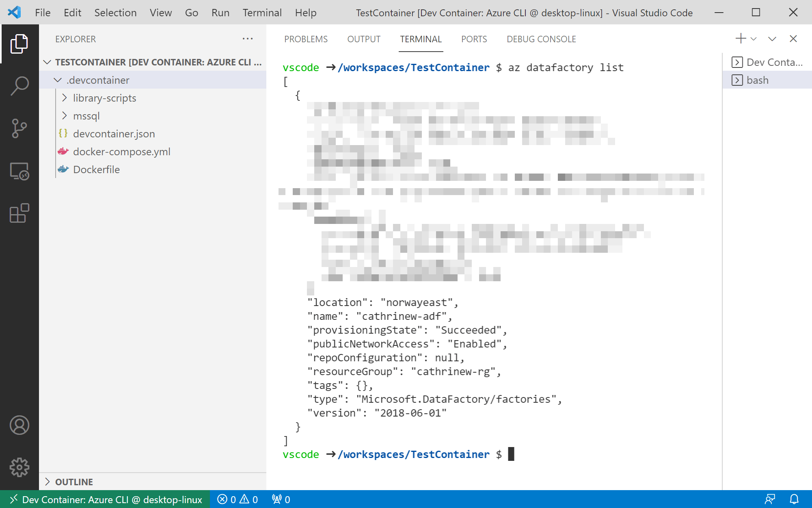Open the Manage gear settings
Screen dimensions: 812x508
(x=19, y=467)
